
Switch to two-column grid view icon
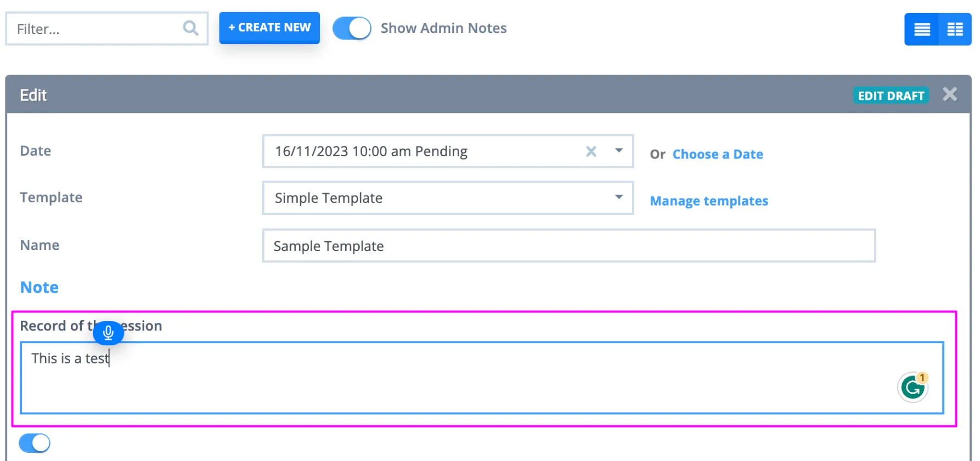pos(955,29)
